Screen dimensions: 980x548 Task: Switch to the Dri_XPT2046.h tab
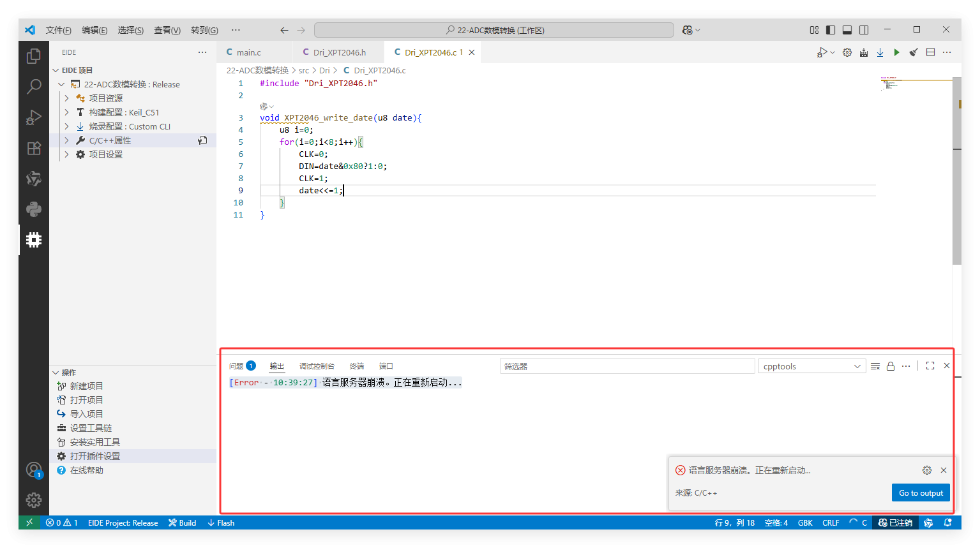tap(339, 52)
